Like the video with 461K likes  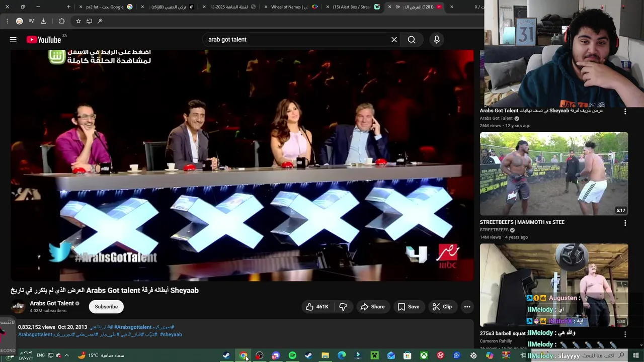317,307
